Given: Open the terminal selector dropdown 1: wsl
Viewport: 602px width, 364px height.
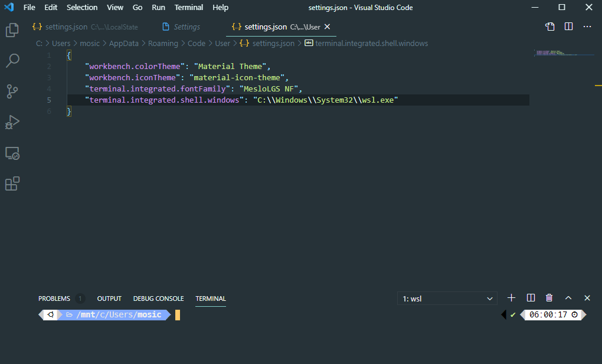Looking at the screenshot, I should (447, 299).
